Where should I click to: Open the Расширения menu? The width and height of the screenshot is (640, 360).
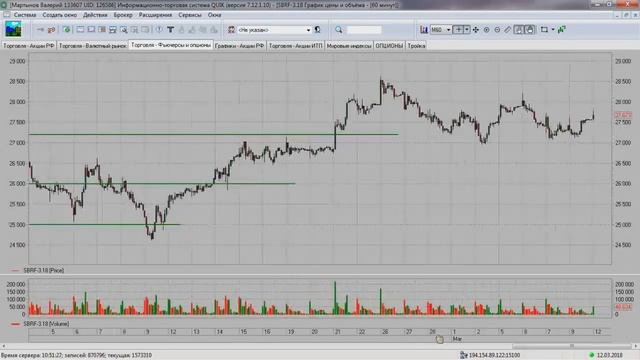coord(155,15)
